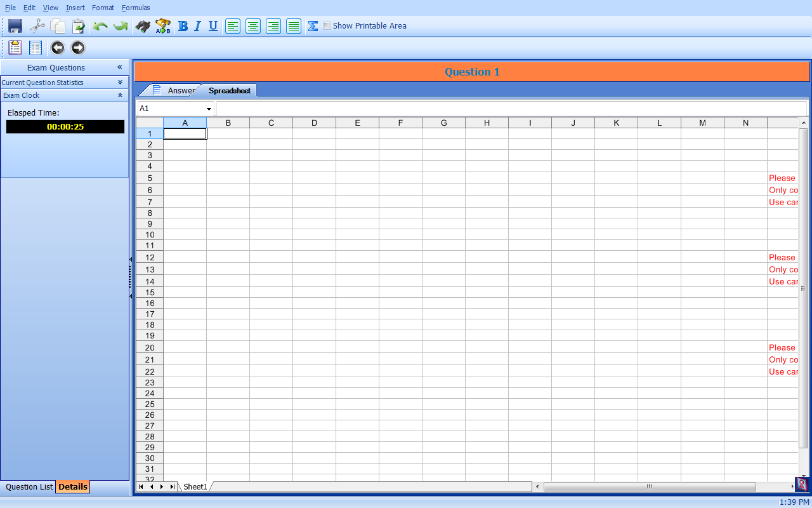Screen dimensions: 812x508
Task: Click the green Undo arrow
Action: (x=100, y=26)
